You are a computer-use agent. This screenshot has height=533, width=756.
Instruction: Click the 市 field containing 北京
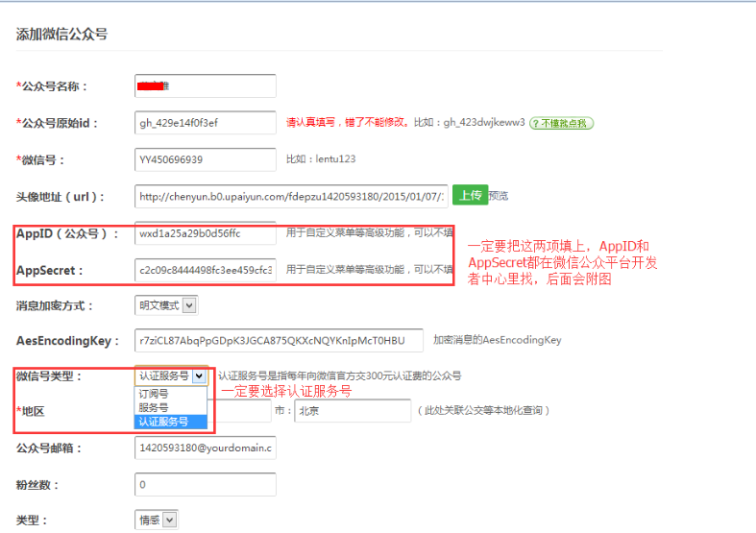pyautogui.click(x=352, y=411)
